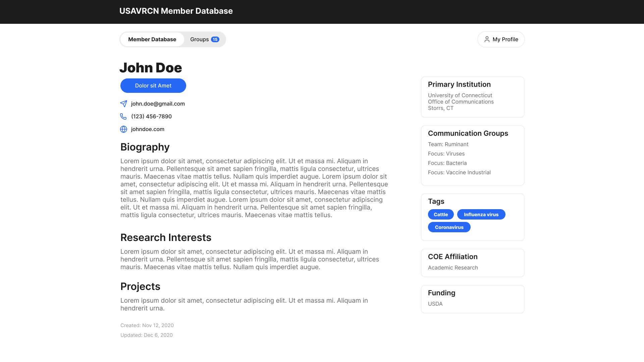The height and width of the screenshot is (362, 644).
Task: Click the USAVRCN Member Database header title
Action: (x=176, y=11)
